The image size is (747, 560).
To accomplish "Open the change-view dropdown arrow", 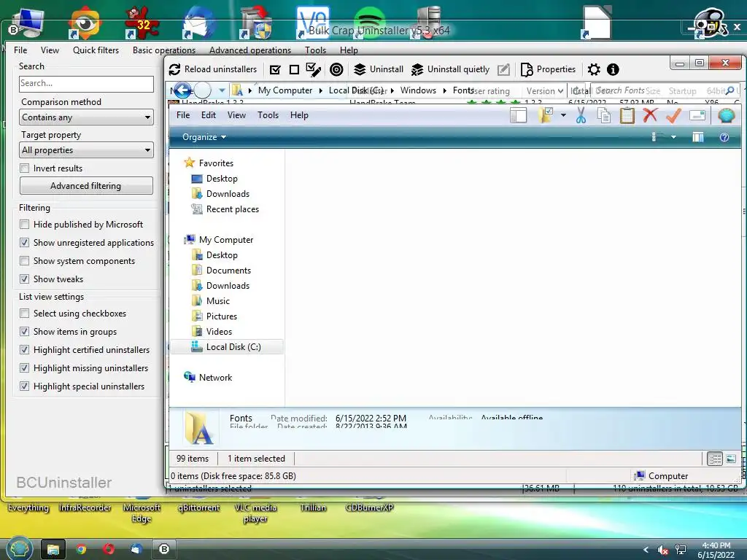I will click(x=673, y=137).
